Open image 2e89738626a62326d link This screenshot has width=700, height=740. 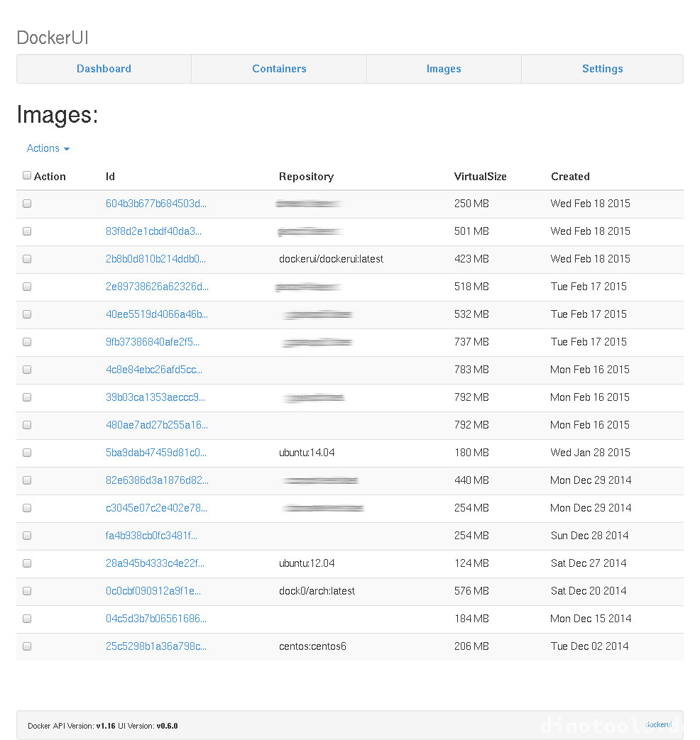(x=157, y=287)
